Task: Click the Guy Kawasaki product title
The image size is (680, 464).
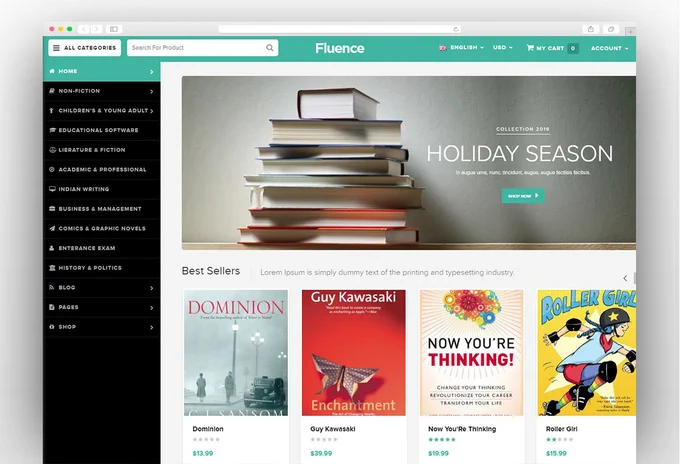Action: [x=333, y=429]
